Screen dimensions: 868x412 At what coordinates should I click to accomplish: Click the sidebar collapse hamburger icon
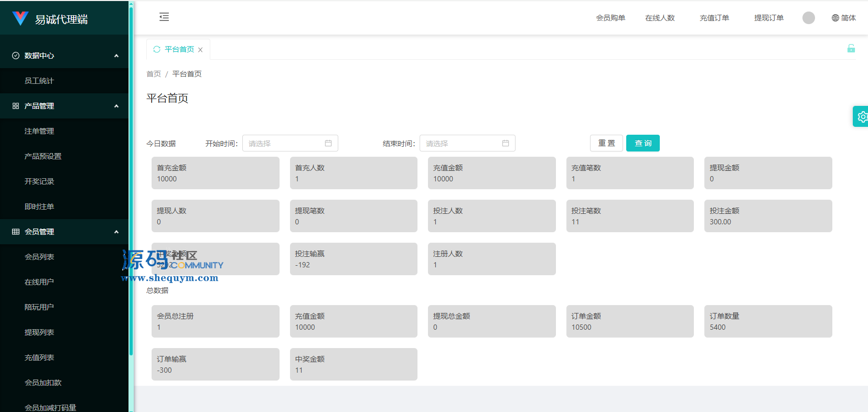pyautogui.click(x=164, y=17)
